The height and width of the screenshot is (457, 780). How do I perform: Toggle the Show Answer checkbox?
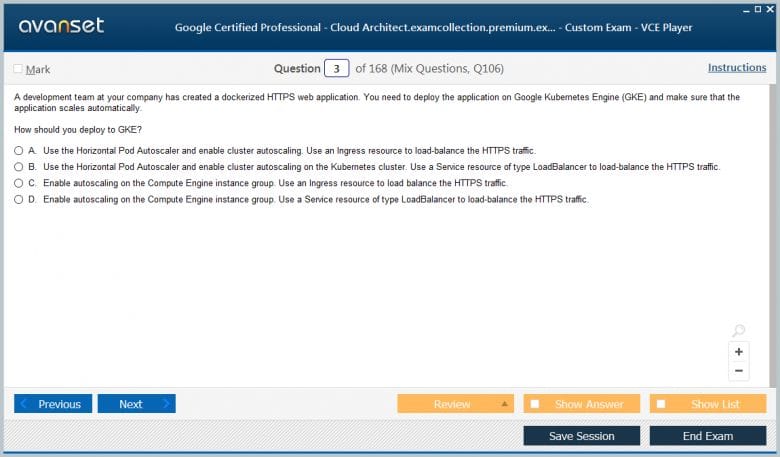[535, 404]
